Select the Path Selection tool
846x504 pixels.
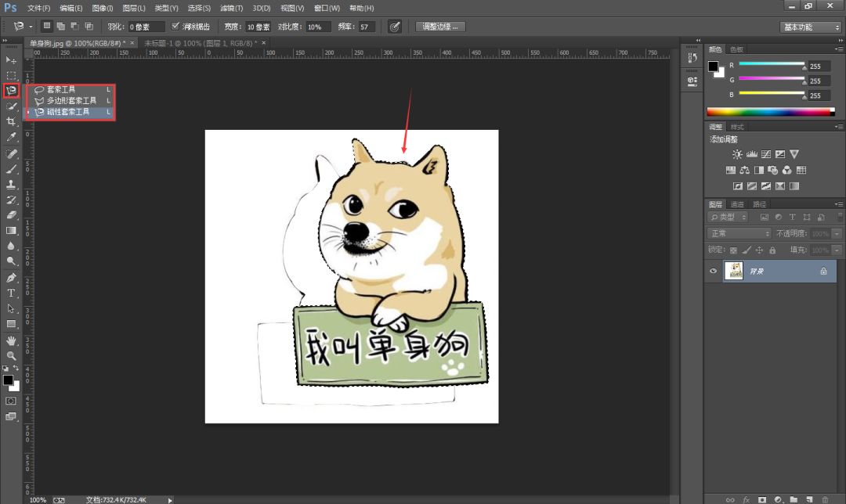(11, 308)
